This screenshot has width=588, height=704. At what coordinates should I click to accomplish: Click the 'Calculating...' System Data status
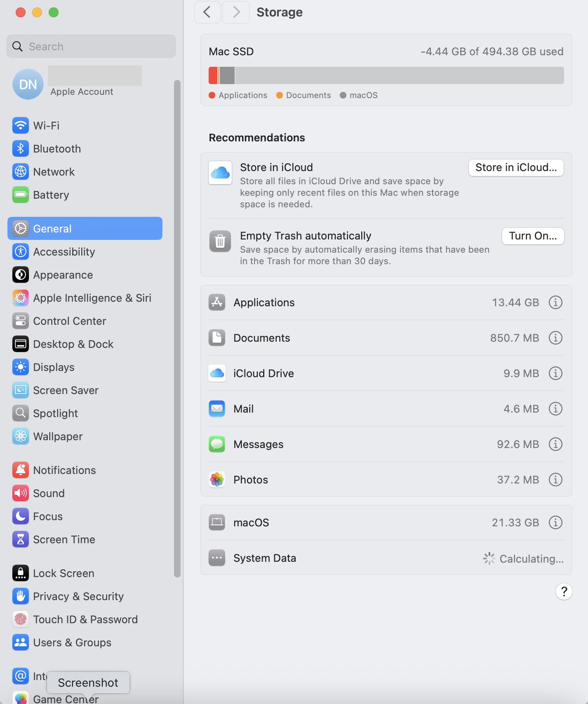click(532, 559)
